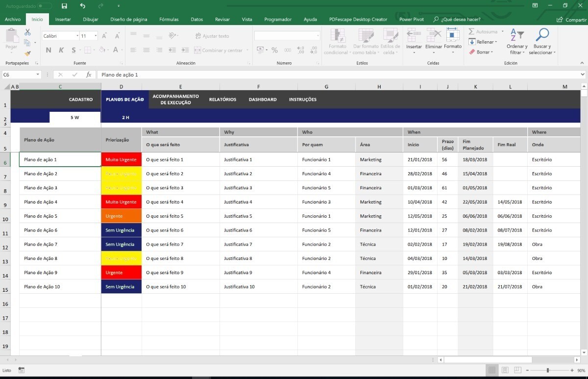Toggle bold N formatting button
The image size is (588, 379).
[x=49, y=50]
